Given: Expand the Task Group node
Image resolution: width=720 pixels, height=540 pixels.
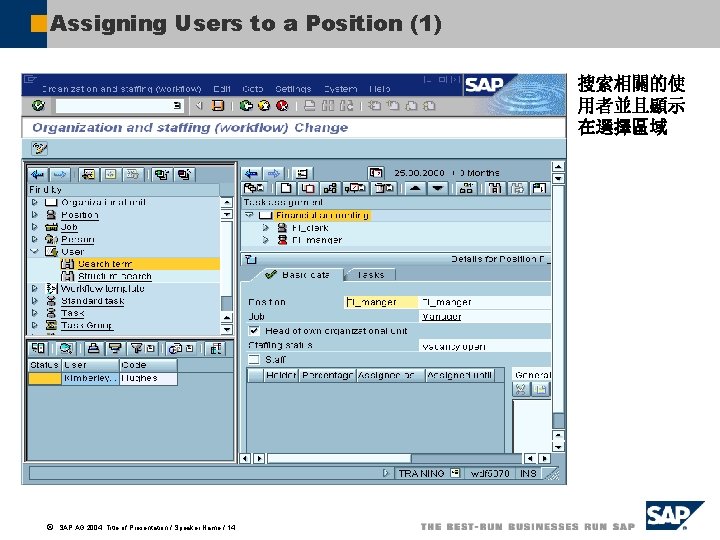Looking at the screenshot, I should click(35, 325).
